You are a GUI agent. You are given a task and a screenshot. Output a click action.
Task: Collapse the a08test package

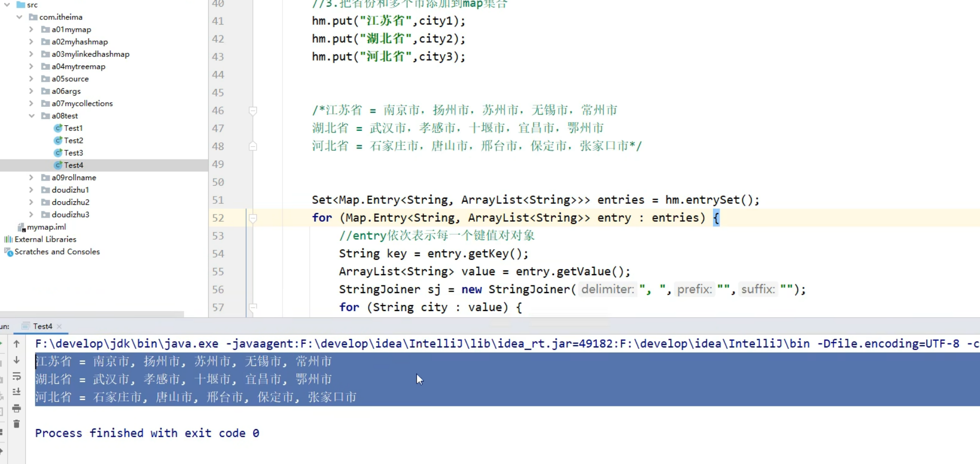pyautogui.click(x=31, y=115)
